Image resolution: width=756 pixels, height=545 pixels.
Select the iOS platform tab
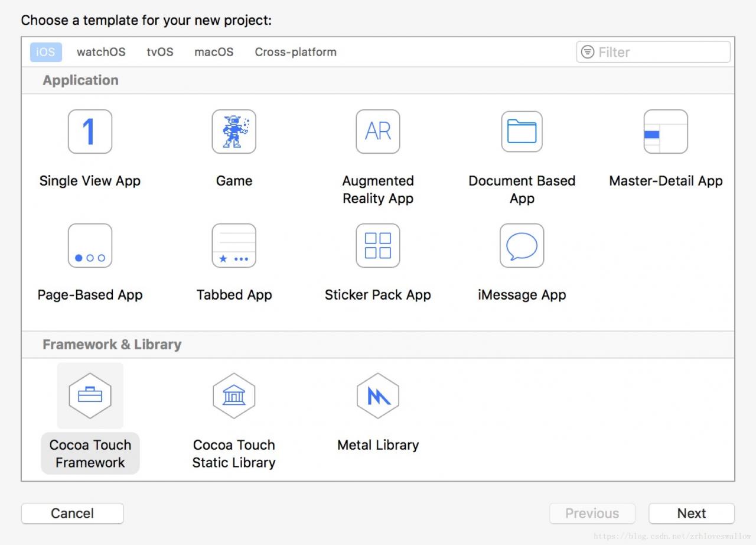45,52
